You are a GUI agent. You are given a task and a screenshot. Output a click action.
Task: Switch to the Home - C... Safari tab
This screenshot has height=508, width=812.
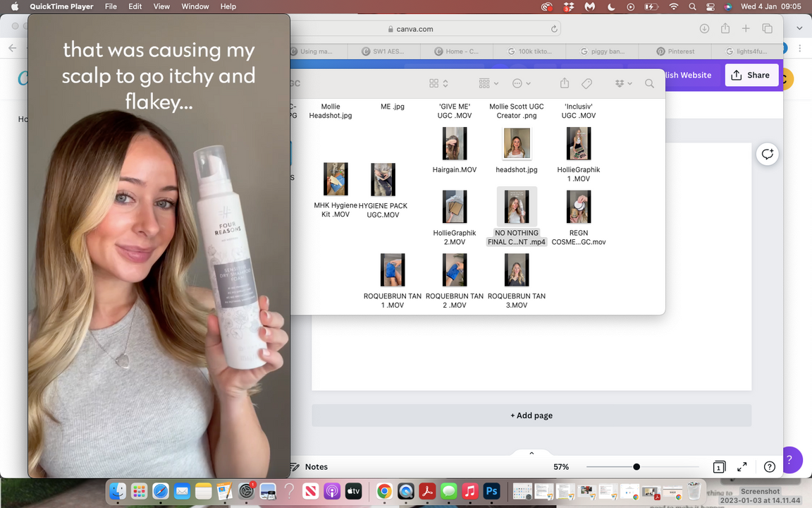(x=457, y=52)
